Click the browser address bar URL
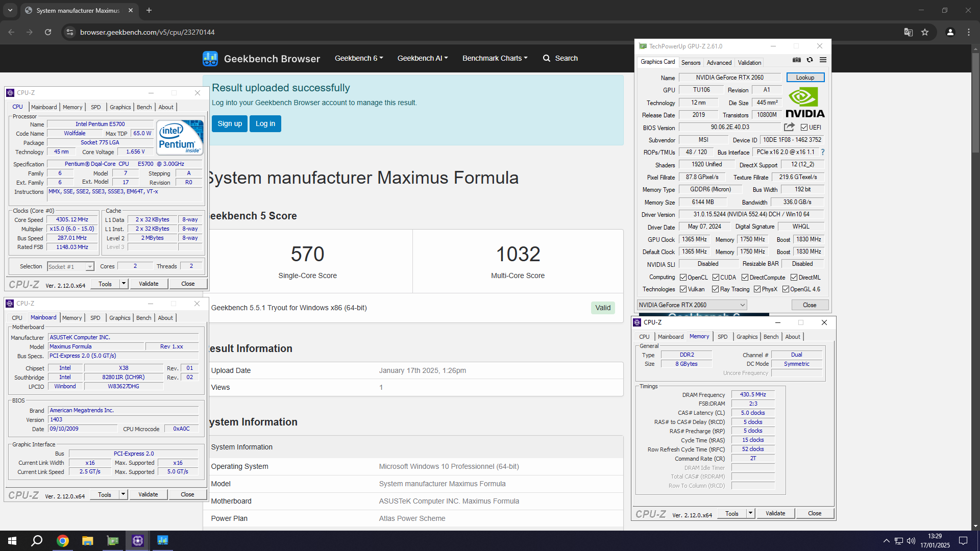980x551 pixels. (148, 32)
